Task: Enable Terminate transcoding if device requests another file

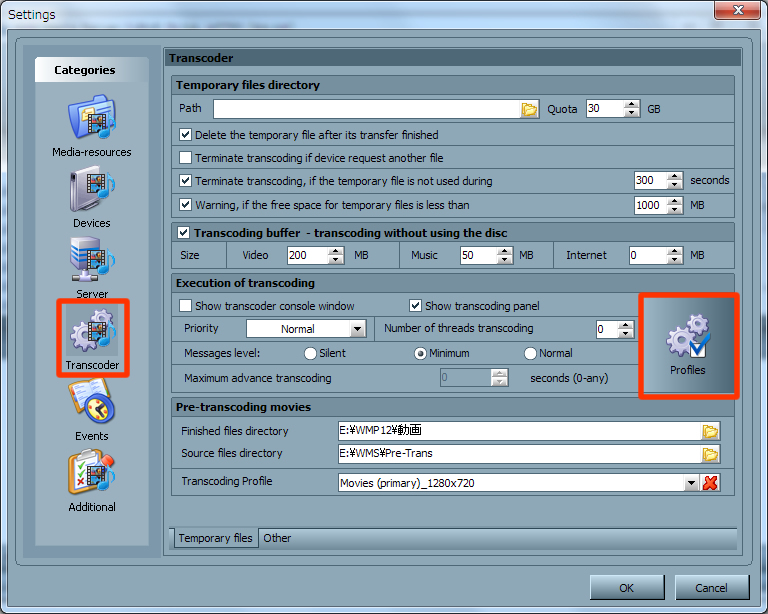Action: coord(185,158)
